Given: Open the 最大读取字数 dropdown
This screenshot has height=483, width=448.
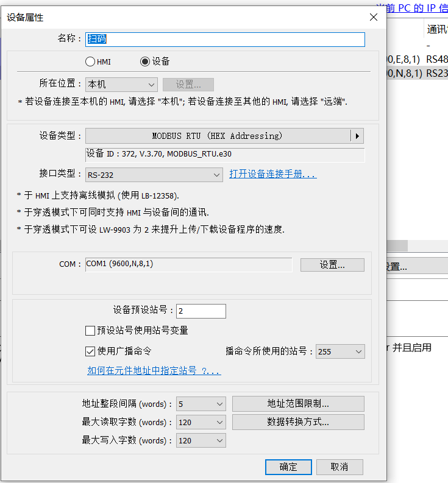Looking at the screenshot, I should coord(201,422).
